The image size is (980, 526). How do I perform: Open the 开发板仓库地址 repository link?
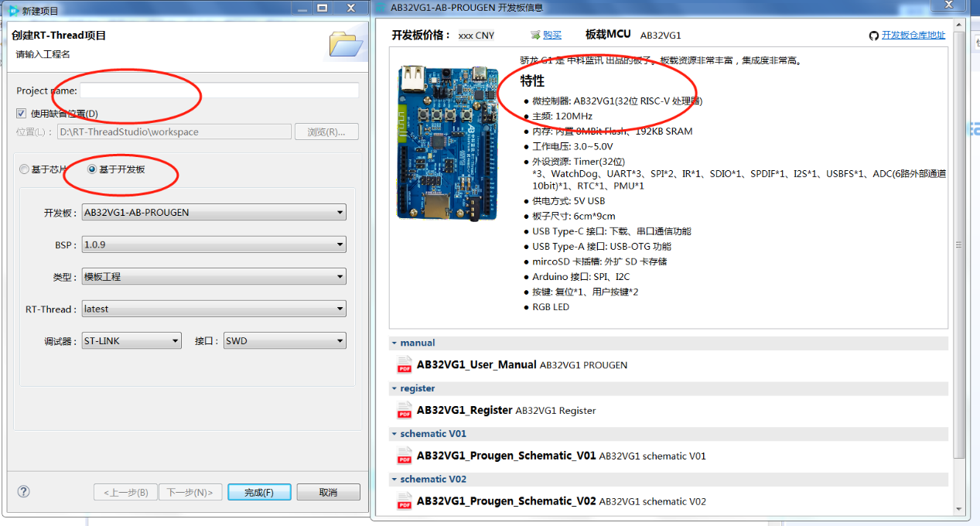point(913,35)
